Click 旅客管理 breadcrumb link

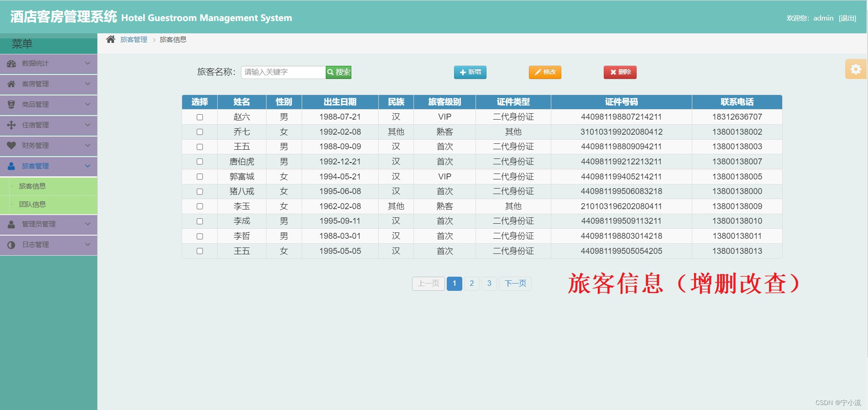[x=134, y=40]
